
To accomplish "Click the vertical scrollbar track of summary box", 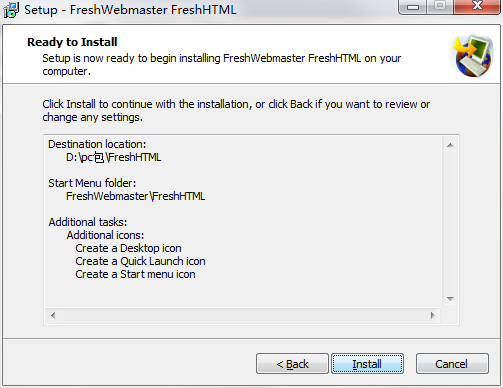I will pyautogui.click(x=450, y=222).
